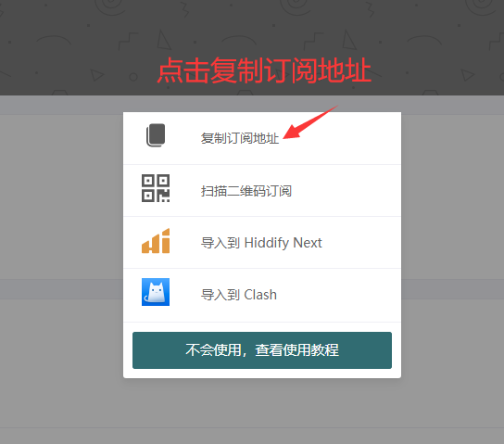Click the white padding below the tutorial button
Screen dimensions: 504x444
click(x=262, y=374)
